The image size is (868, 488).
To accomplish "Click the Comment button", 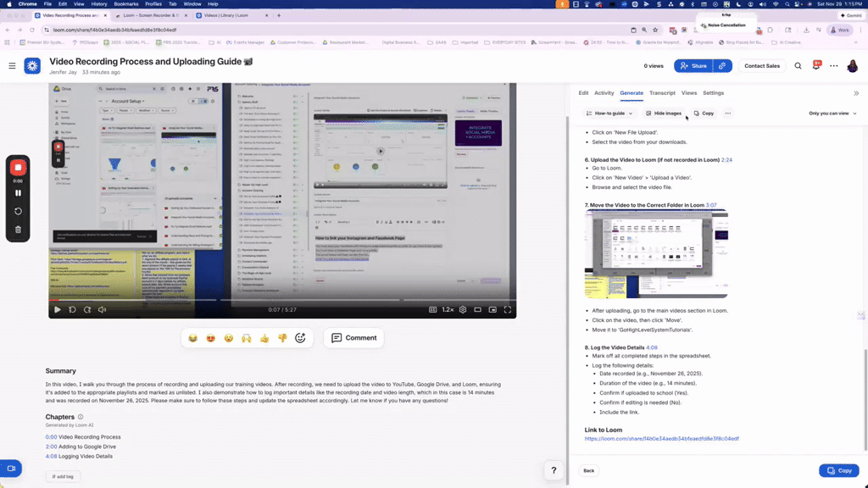I will pyautogui.click(x=353, y=338).
